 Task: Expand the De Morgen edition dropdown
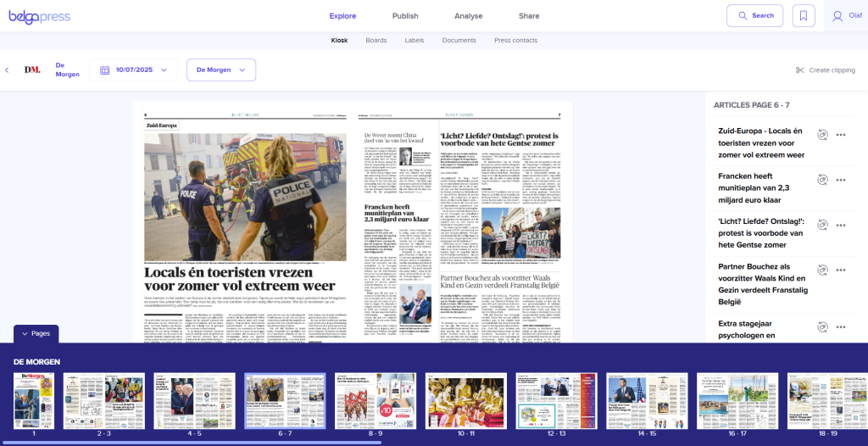(220, 70)
